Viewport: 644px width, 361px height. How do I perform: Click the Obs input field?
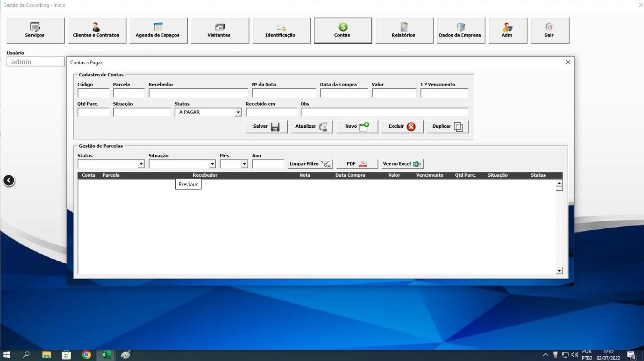tap(385, 112)
